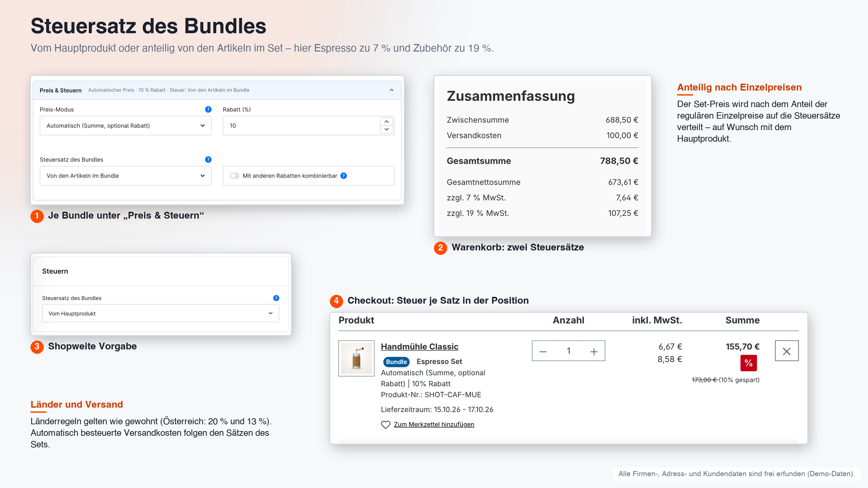Click the Lieferzeitraum date range text
This screenshot has height=488, width=868.
(437, 409)
